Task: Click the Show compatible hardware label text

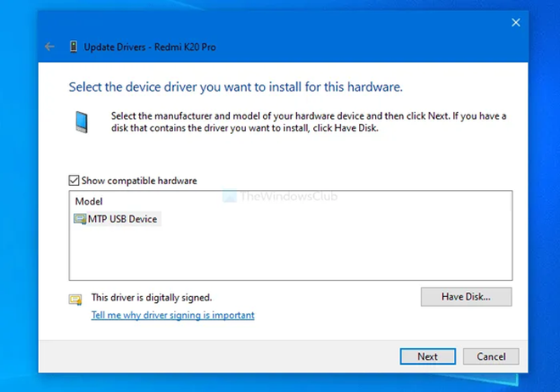Action: 139,181
